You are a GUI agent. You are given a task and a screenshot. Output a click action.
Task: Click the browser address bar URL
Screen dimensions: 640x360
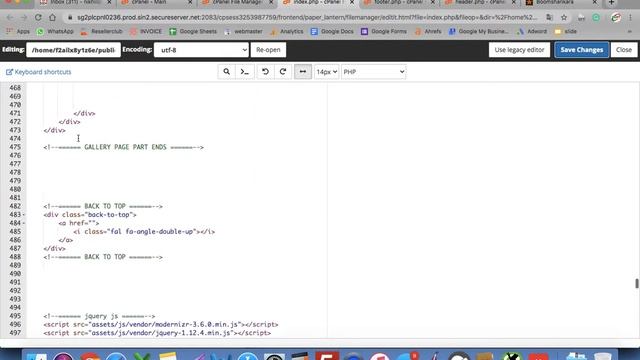point(307,18)
